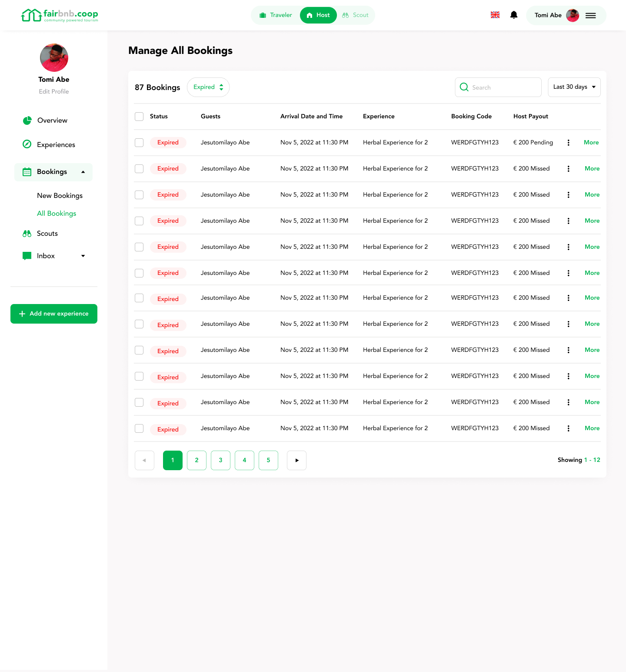The height and width of the screenshot is (672, 626).
Task: Click the Arrival Date and Time column header
Action: 311,116
